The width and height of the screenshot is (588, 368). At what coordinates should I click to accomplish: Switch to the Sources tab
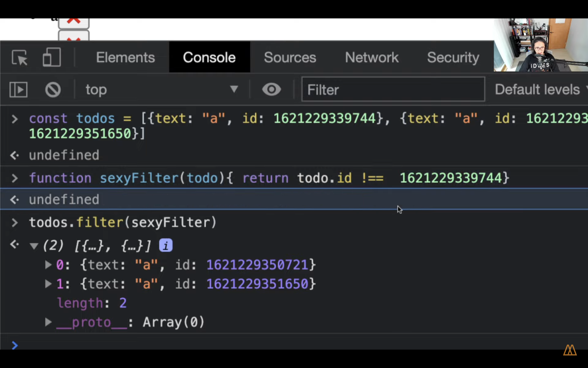tap(290, 57)
